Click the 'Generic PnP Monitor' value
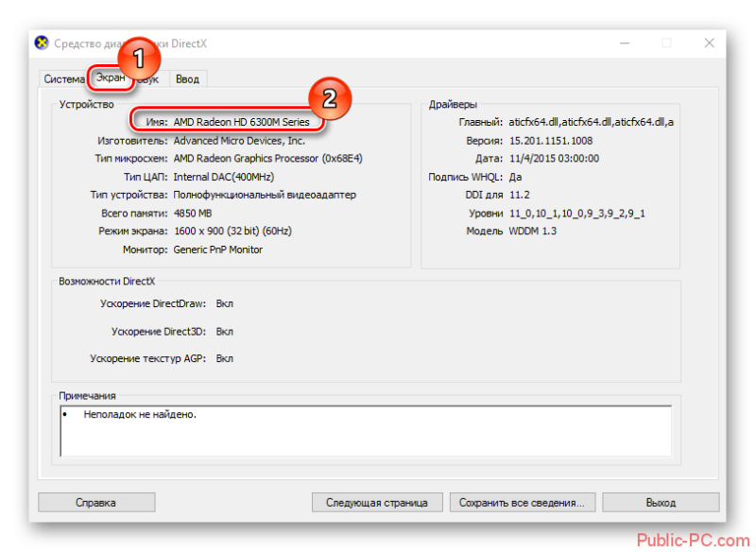Screen dimensions: 756x552 click(218, 250)
